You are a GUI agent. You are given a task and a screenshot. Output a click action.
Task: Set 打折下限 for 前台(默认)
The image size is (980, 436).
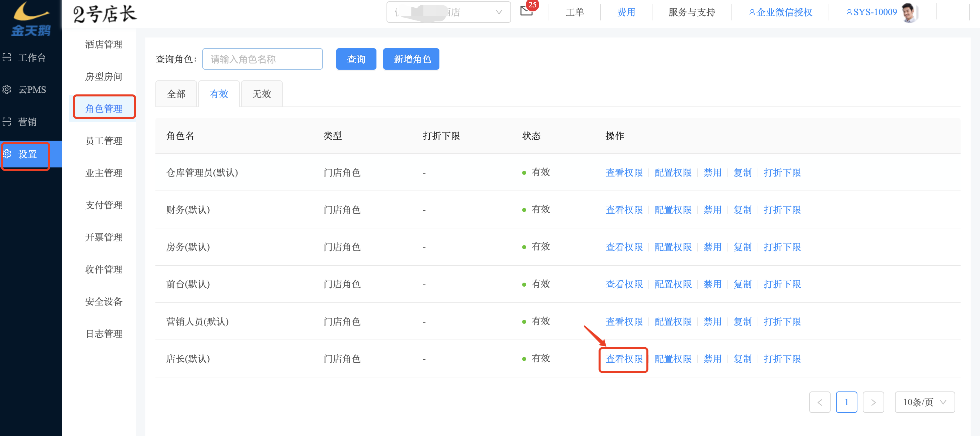(x=782, y=284)
